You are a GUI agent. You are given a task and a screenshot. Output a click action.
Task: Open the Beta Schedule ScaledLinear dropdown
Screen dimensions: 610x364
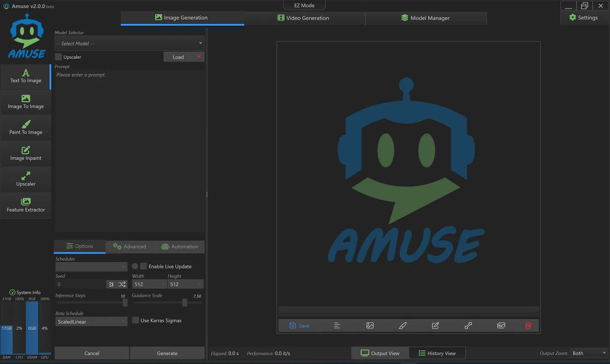click(x=91, y=322)
